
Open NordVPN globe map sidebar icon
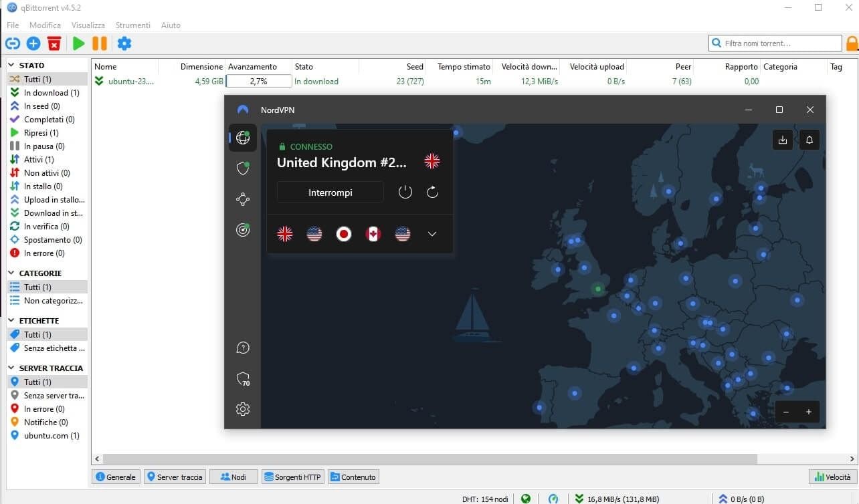pos(243,138)
